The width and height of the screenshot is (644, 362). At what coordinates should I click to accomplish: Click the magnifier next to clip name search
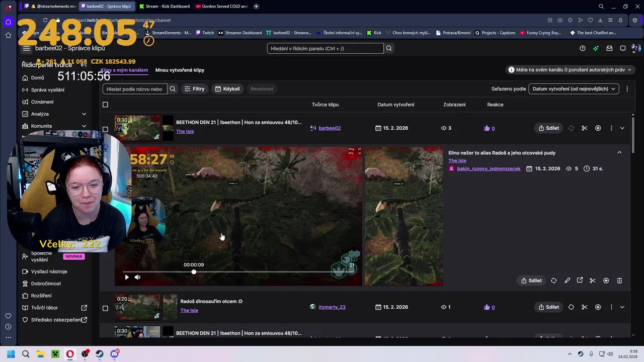click(x=173, y=89)
